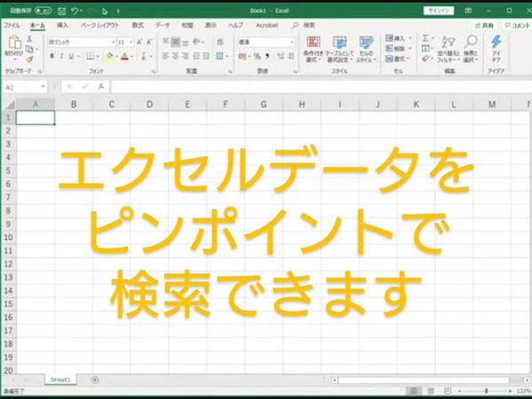The width and height of the screenshot is (532, 399).
Task: Click the Save icon in title bar
Action: pyautogui.click(x=61, y=12)
